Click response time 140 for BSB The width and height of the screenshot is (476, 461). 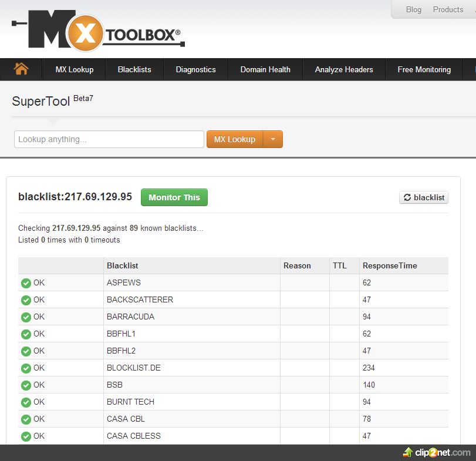[x=369, y=385]
